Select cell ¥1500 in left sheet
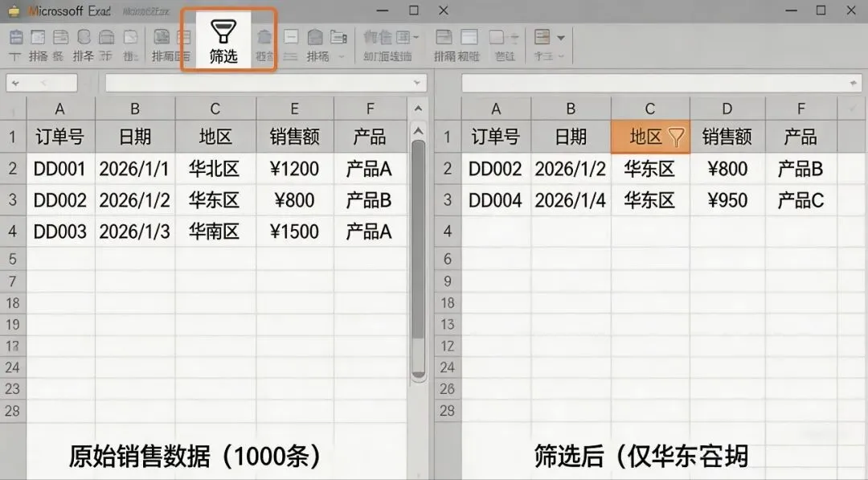 click(x=294, y=232)
